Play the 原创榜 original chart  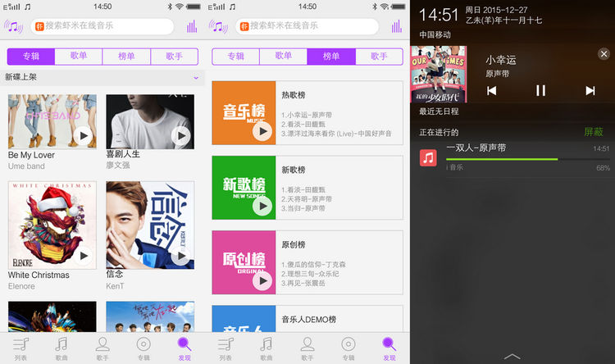(262, 280)
